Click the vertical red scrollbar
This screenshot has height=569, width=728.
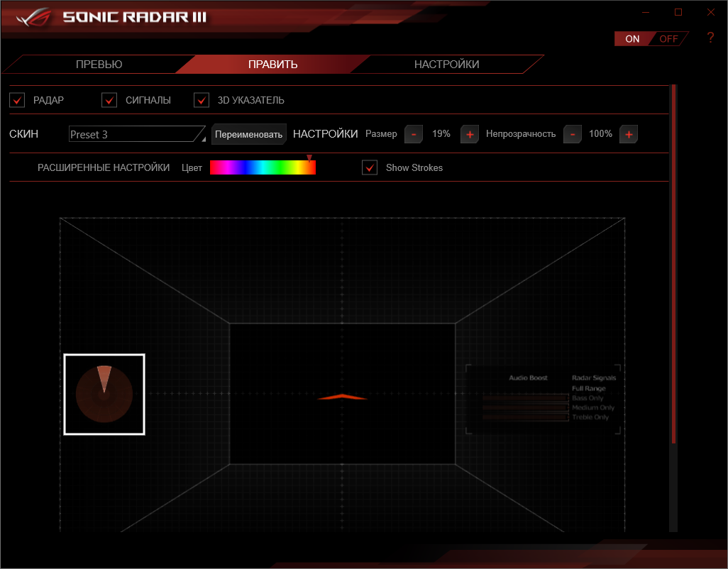[673, 265]
